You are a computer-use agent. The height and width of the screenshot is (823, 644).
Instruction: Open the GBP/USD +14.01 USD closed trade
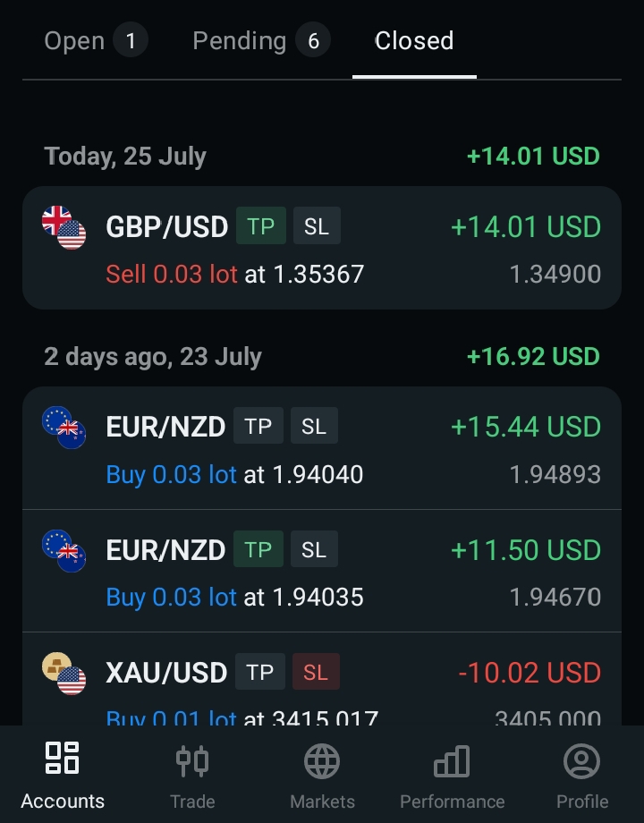tap(322, 248)
